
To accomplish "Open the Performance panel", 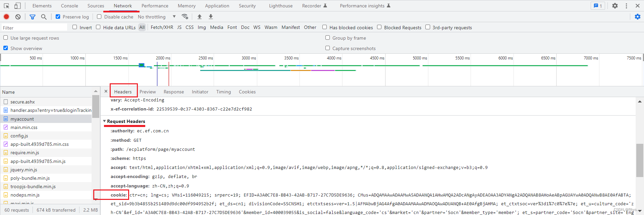I will pyautogui.click(x=155, y=6).
